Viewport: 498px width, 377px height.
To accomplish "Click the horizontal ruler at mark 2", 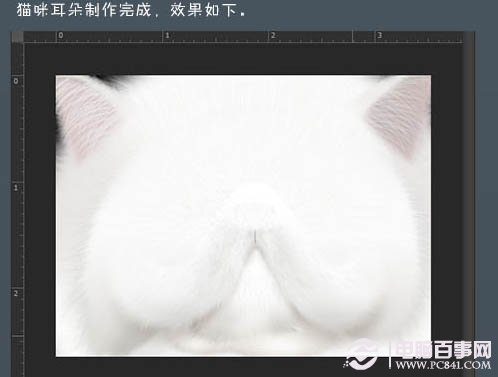I will (x=273, y=36).
